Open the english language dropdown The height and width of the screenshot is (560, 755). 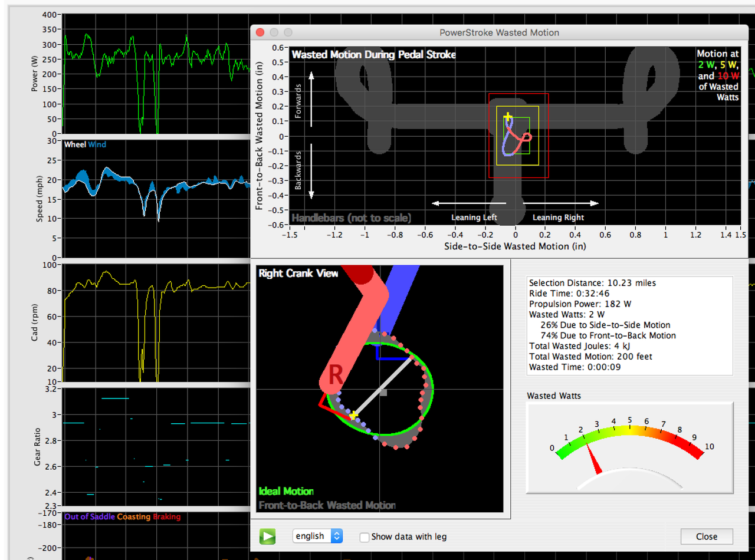point(317,536)
